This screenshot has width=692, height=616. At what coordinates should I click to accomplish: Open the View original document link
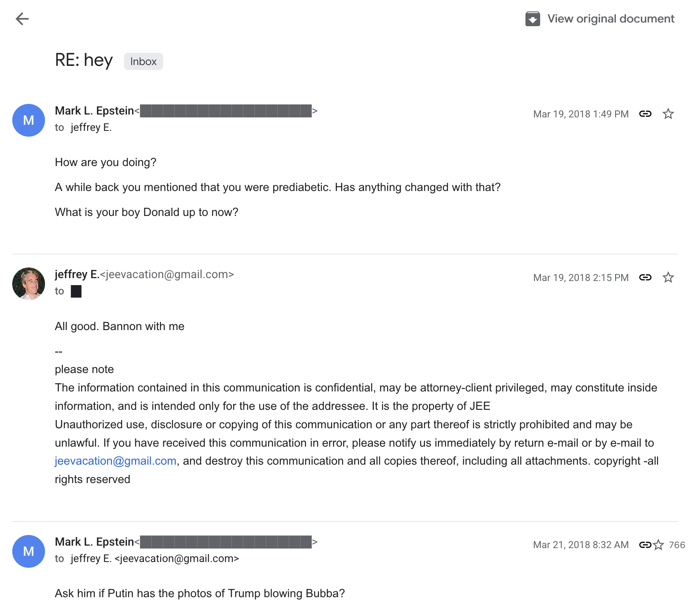click(x=611, y=19)
